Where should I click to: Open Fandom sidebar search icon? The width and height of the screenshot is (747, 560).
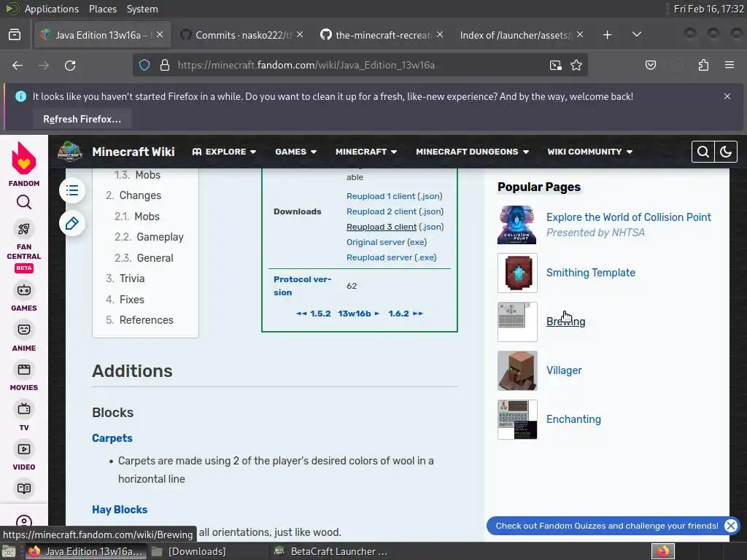click(x=24, y=203)
